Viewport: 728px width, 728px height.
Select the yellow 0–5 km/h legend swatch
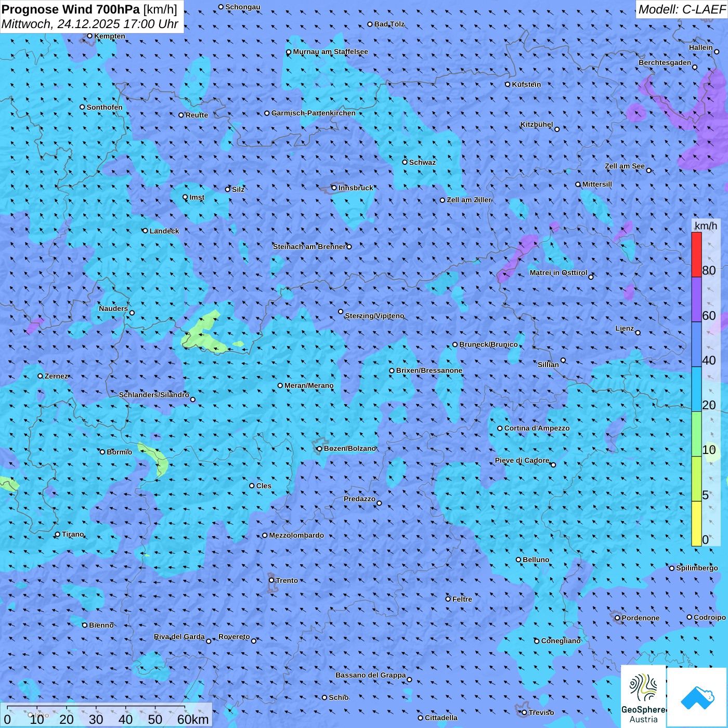pos(696,524)
